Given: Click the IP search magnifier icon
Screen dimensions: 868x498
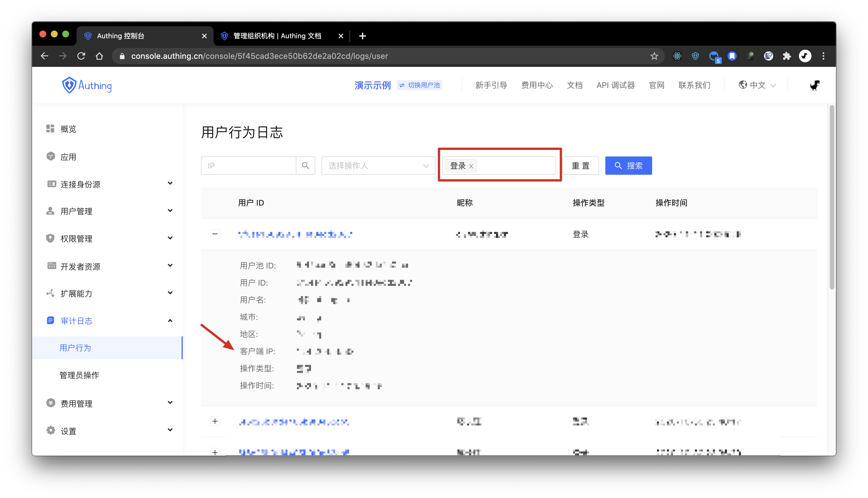Looking at the screenshot, I should pyautogui.click(x=305, y=166).
